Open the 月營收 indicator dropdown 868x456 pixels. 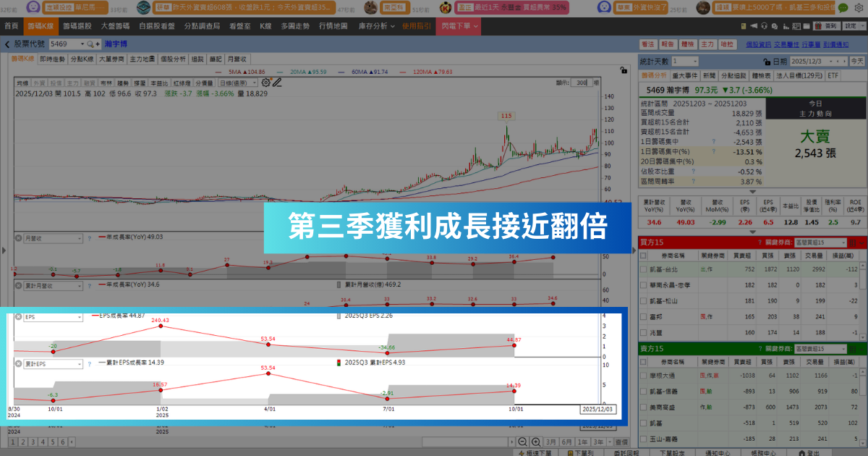[x=54, y=237]
